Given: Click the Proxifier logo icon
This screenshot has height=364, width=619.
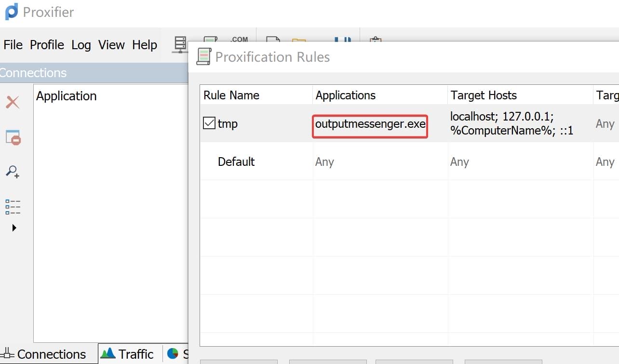Looking at the screenshot, I should coord(12,11).
